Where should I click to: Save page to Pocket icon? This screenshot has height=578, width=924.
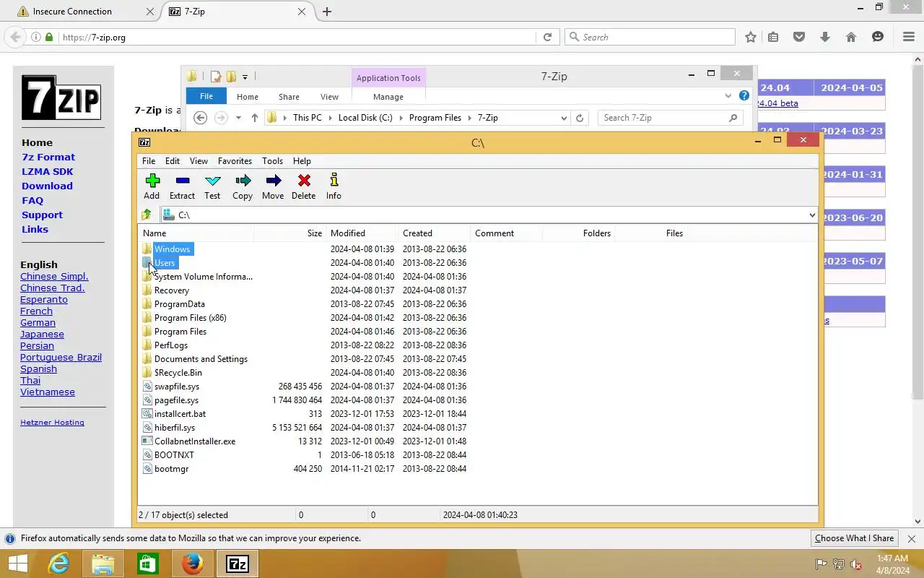pyautogui.click(x=799, y=37)
